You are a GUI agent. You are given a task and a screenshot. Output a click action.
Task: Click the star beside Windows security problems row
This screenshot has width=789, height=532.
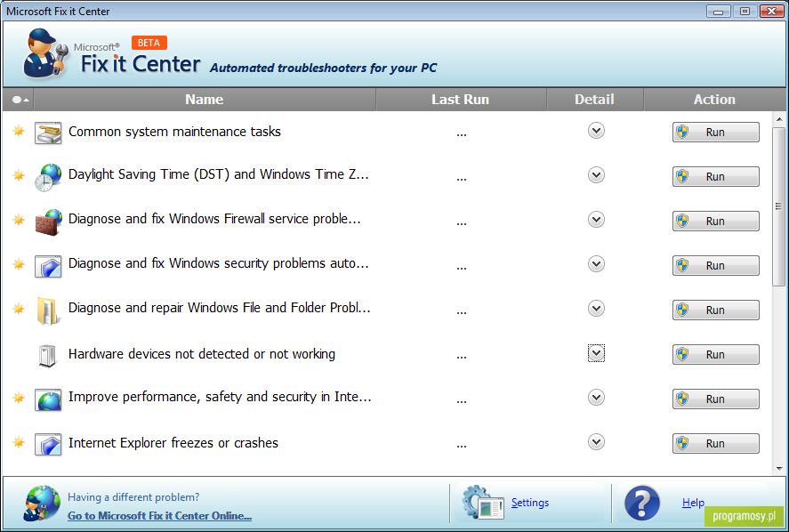[x=19, y=263]
